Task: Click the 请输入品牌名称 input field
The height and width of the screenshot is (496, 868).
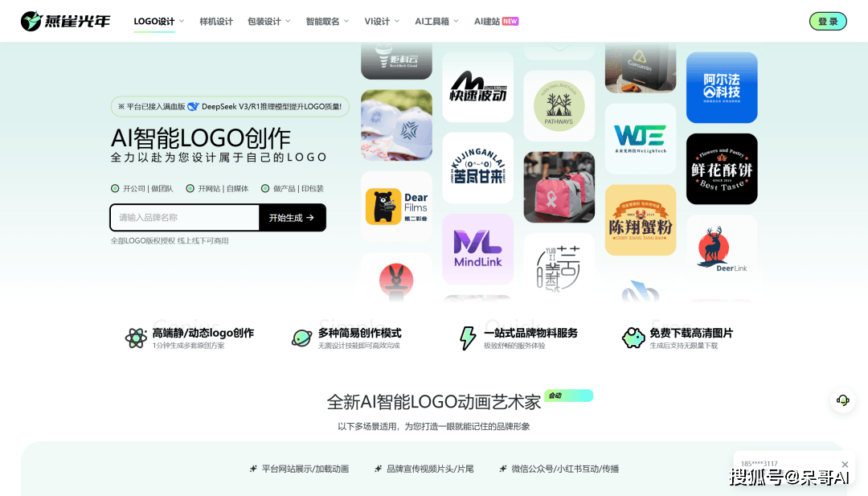Action: tap(184, 218)
